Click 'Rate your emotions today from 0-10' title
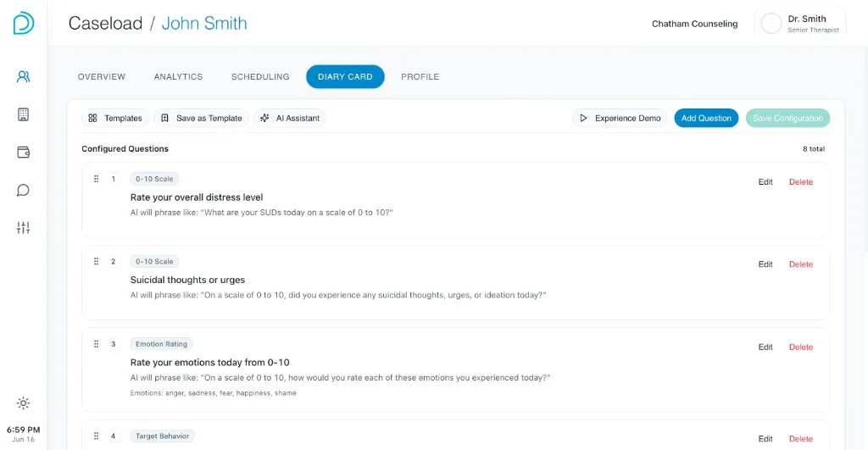 [x=210, y=363]
